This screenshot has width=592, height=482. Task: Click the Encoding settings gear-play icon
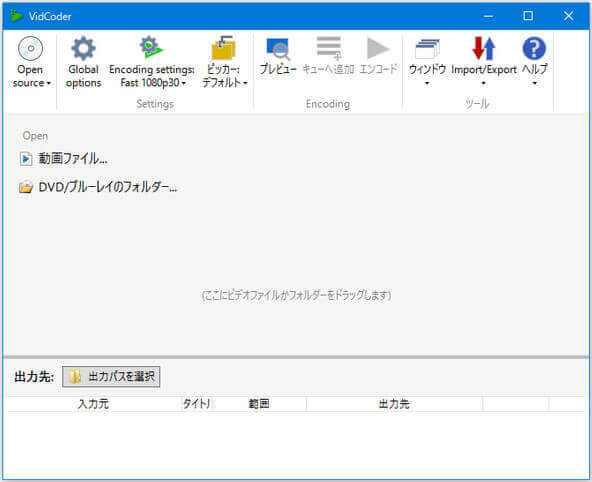(x=151, y=47)
